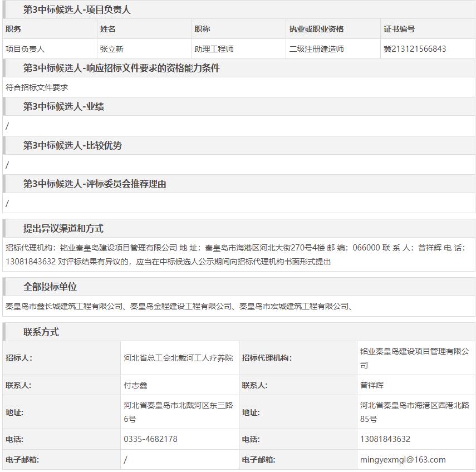Click the 河北省总工会北戴河工人疗养院 tenderer cell
The height and width of the screenshot is (472, 476).
178,358
